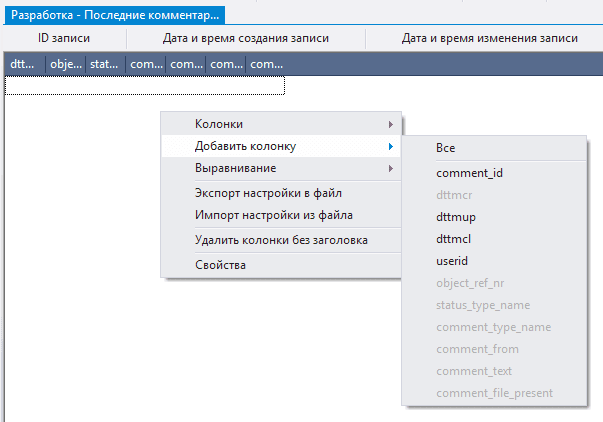The width and height of the screenshot is (603, 422).
Task: Select Импорт настройки из файла
Action: click(x=272, y=214)
